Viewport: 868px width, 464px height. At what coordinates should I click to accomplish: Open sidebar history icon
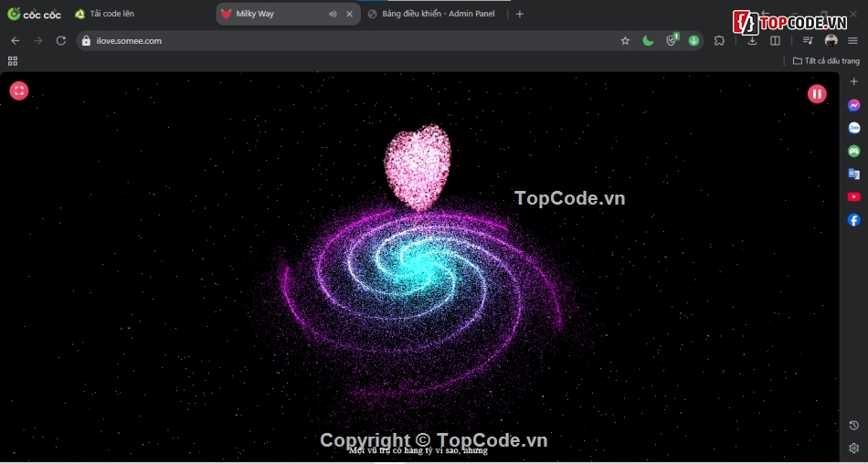(853, 426)
